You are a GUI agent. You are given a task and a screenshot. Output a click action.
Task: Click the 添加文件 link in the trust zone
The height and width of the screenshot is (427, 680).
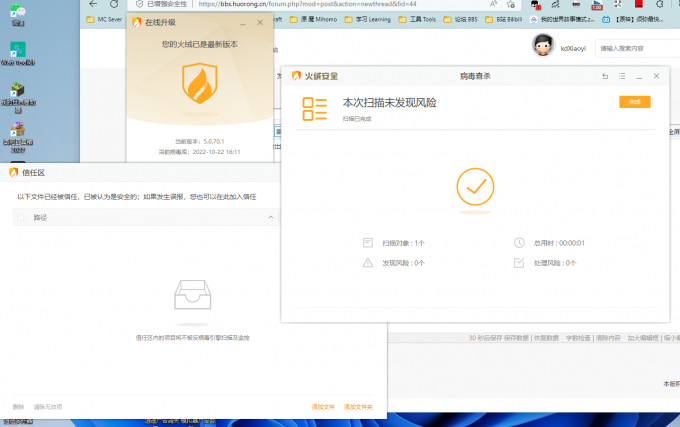pyautogui.click(x=322, y=406)
